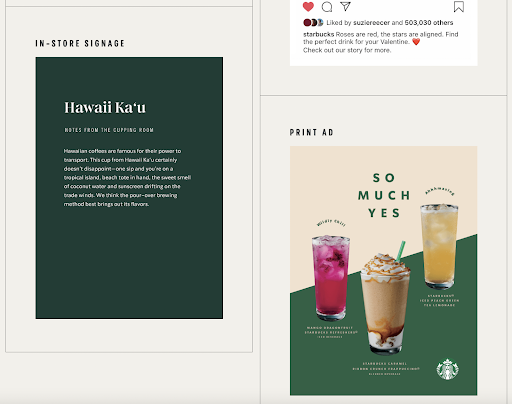The width and height of the screenshot is (512, 404).
Task: Click the red heart emoji in caption
Action: tap(416, 42)
